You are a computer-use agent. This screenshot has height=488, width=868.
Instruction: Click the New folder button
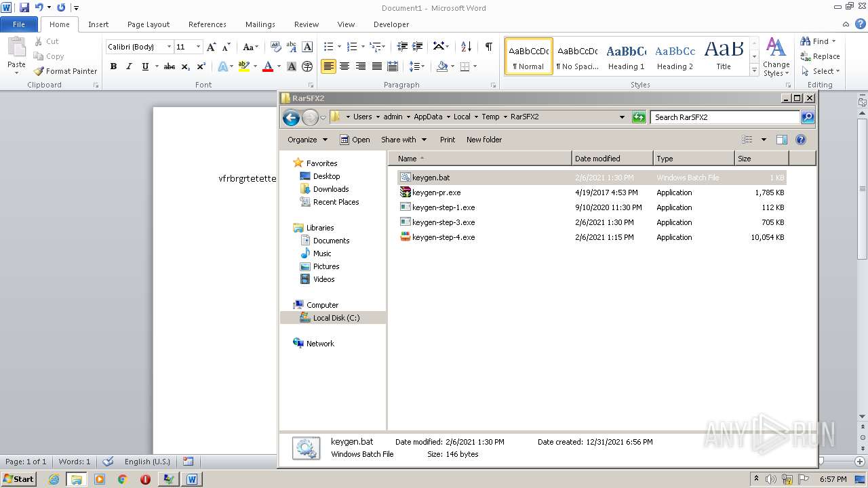484,140
